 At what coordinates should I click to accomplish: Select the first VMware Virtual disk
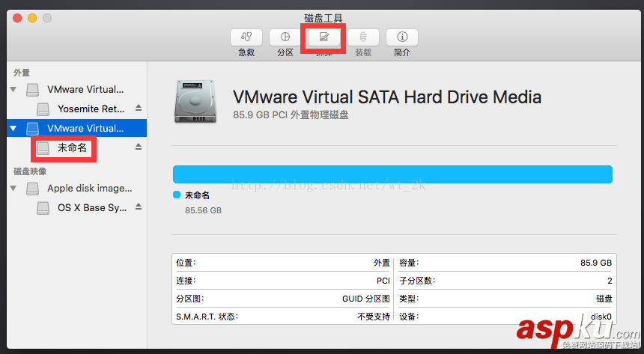click(x=85, y=90)
